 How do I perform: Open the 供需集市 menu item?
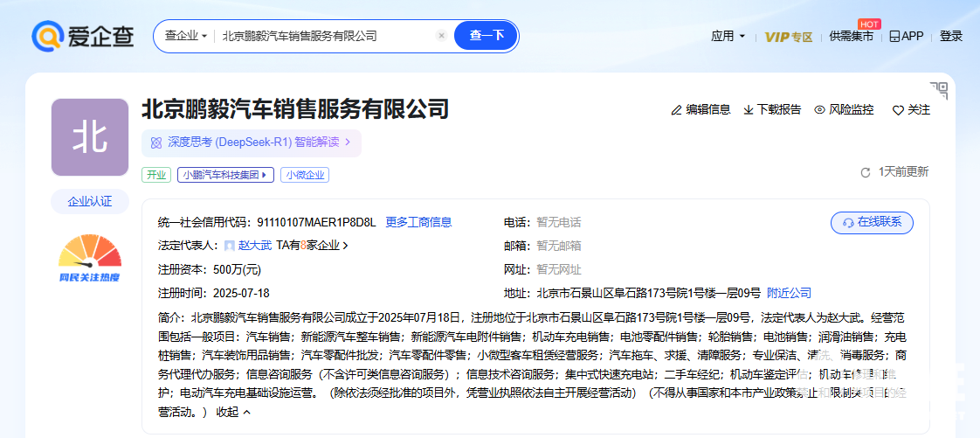pos(851,36)
